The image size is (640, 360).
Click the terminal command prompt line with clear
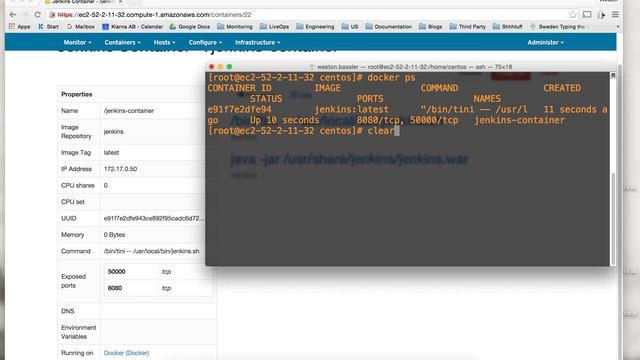pyautogui.click(x=303, y=131)
